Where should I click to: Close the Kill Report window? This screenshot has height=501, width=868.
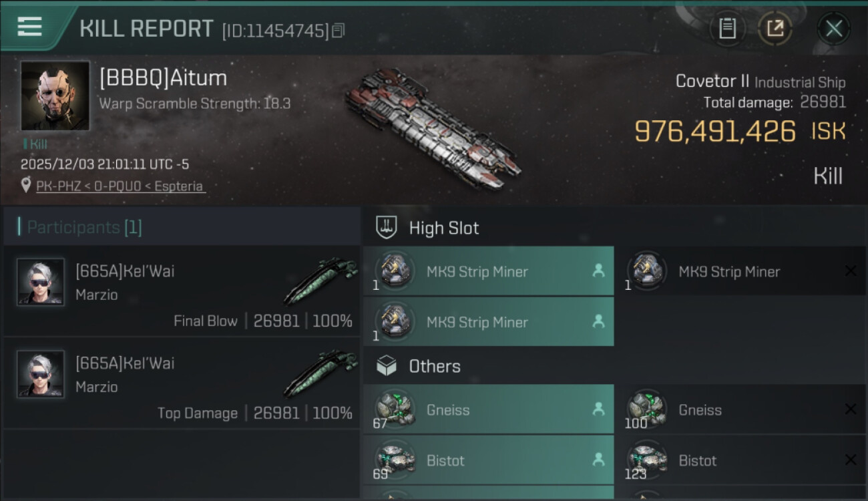pos(833,29)
